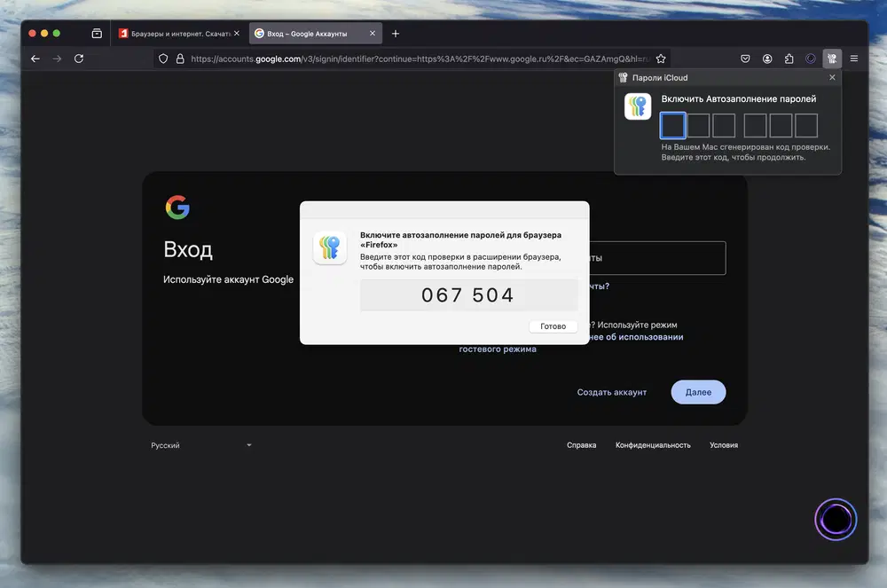This screenshot has width=887, height=588.
Task: Click the keys icon in the Firefox dialog
Action: (x=330, y=247)
